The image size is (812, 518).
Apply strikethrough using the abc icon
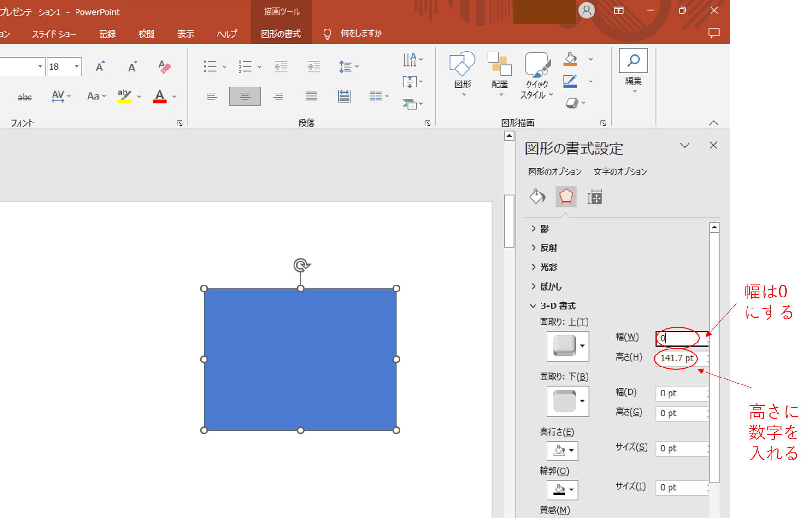[x=25, y=97]
